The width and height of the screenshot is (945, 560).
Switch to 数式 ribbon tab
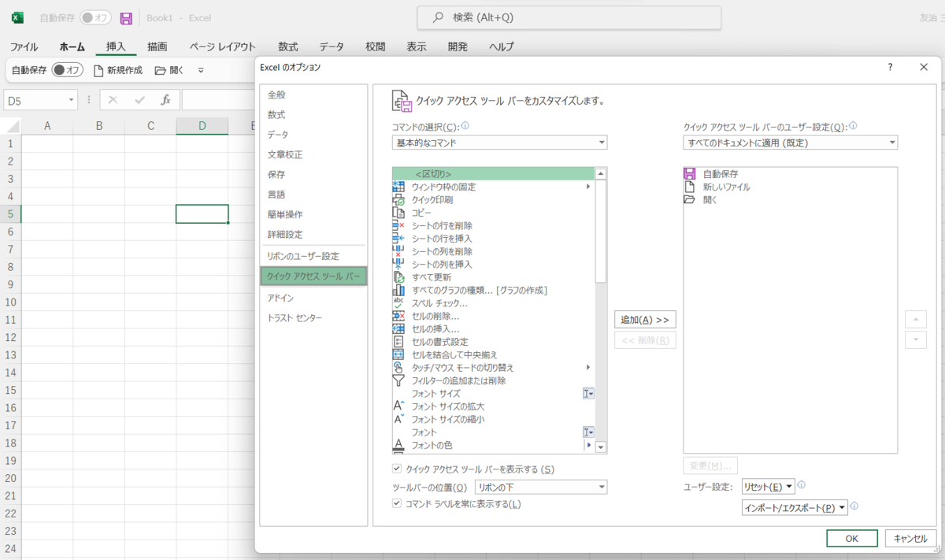click(x=287, y=46)
